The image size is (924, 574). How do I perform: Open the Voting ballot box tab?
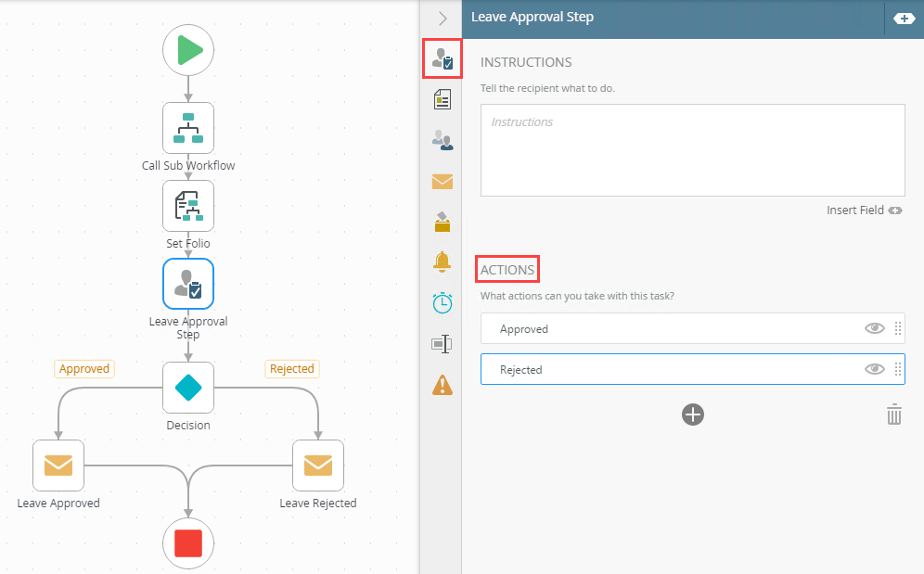point(443,223)
